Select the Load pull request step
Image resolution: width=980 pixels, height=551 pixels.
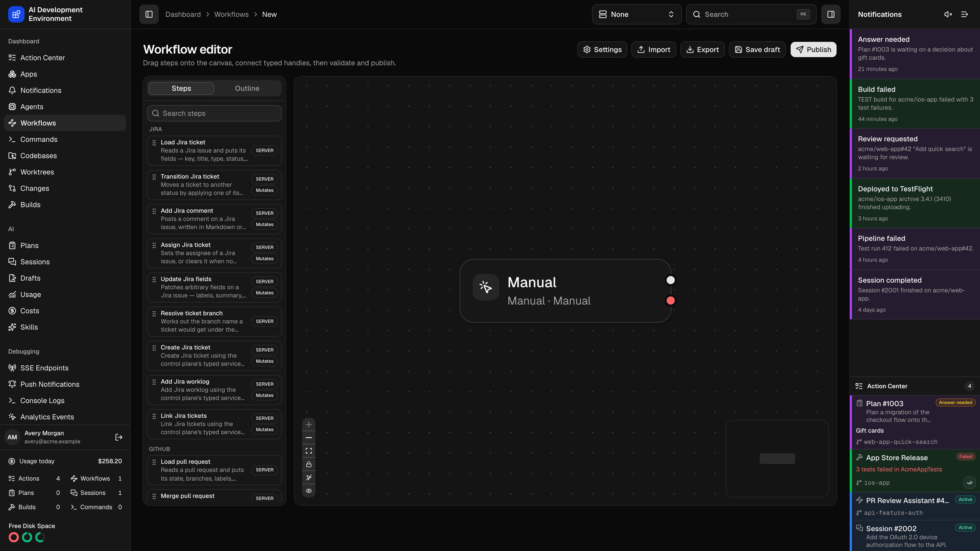point(214,470)
